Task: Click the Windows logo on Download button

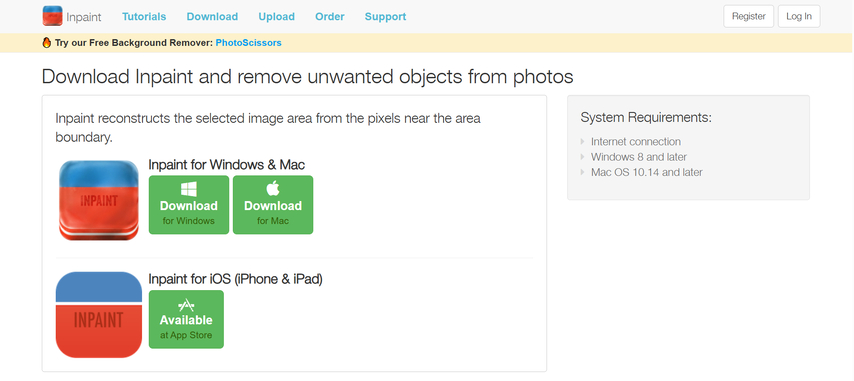Action: click(189, 189)
